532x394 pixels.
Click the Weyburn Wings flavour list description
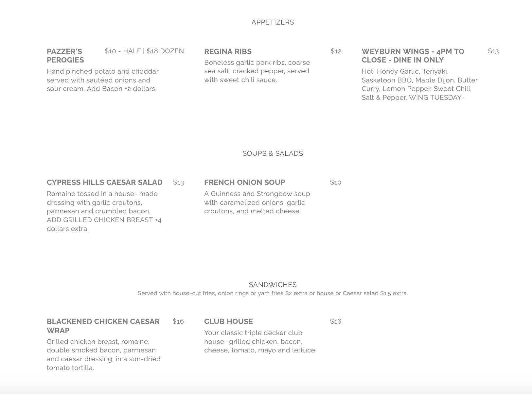click(x=419, y=84)
